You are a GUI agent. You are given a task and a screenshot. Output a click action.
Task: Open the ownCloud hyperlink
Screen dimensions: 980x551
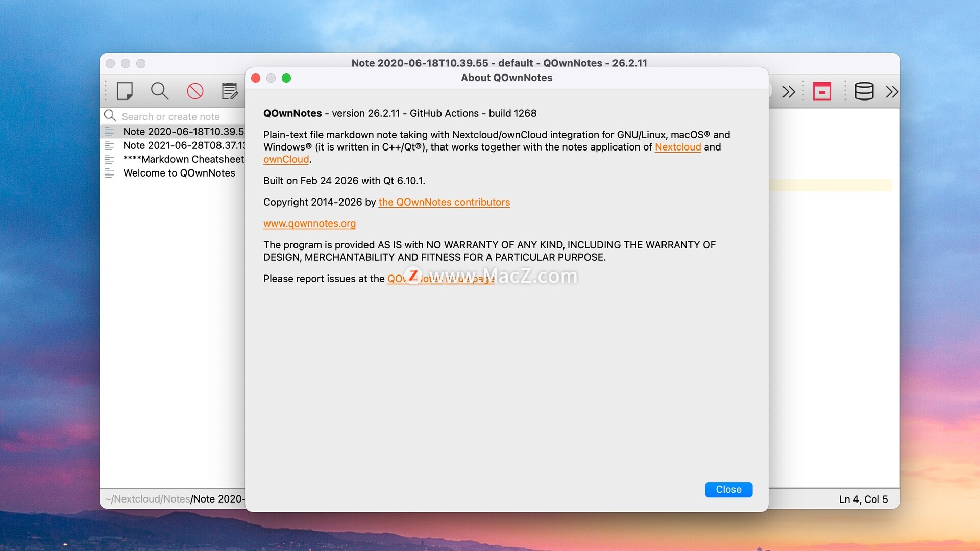286,159
